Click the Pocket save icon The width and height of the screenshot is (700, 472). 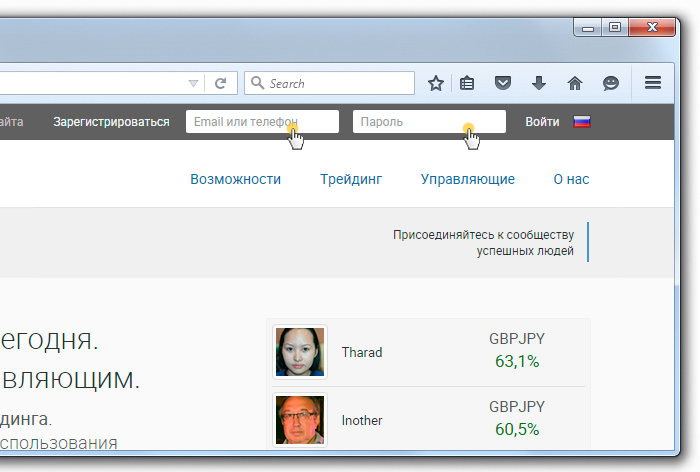click(503, 83)
